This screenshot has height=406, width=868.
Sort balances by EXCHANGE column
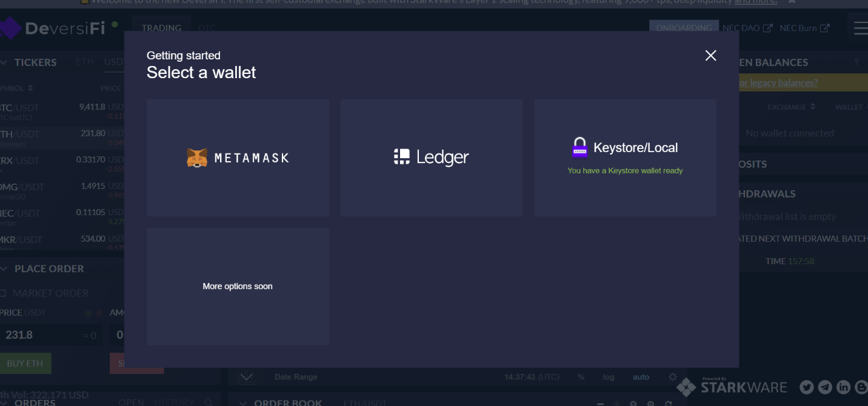click(791, 107)
